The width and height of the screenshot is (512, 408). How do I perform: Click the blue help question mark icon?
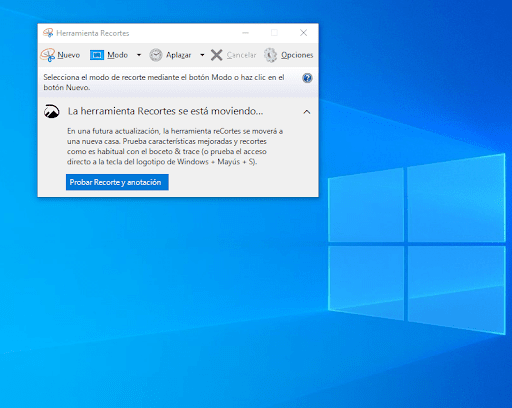(x=307, y=78)
